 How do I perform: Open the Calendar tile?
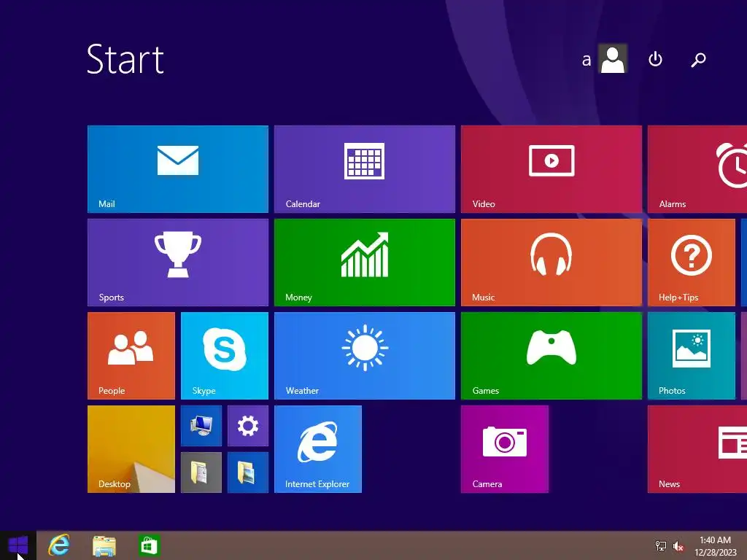(365, 169)
